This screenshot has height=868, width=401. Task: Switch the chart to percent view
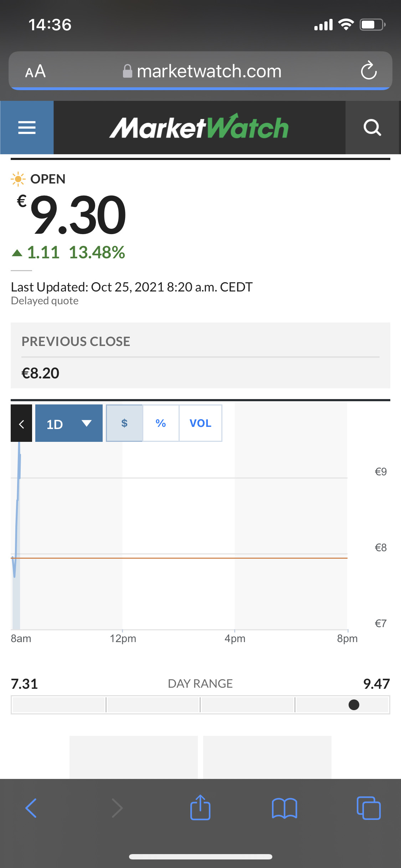pyautogui.click(x=161, y=423)
